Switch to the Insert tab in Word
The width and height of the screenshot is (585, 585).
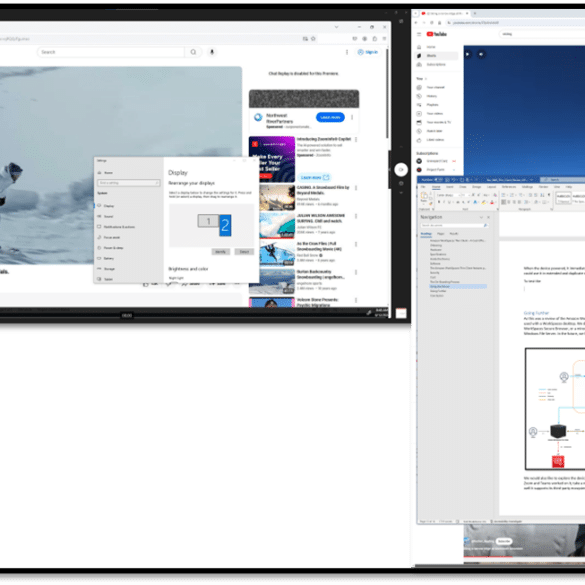[450, 187]
